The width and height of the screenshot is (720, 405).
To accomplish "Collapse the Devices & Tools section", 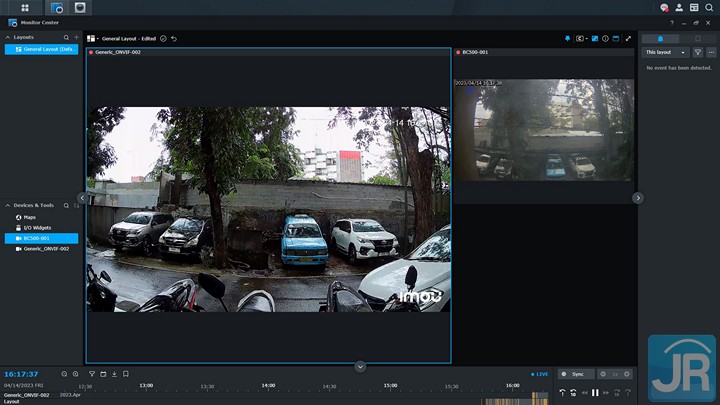I will [9, 205].
